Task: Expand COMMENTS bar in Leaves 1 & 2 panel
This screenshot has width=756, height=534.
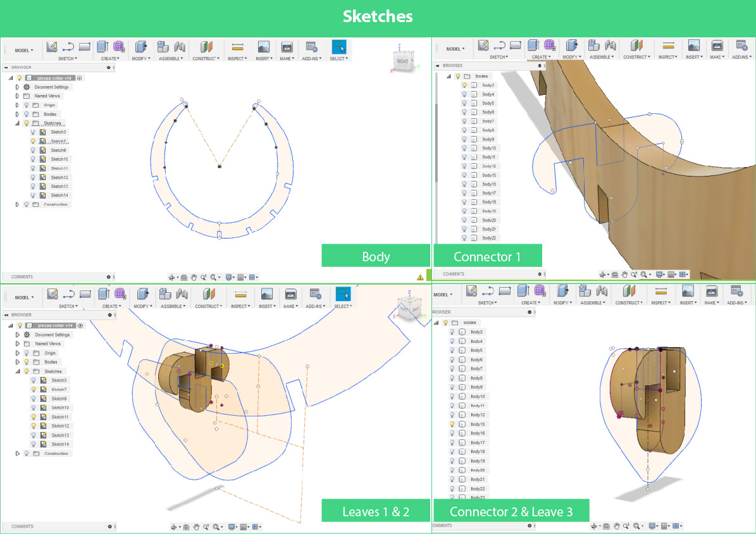Action: tap(110, 526)
